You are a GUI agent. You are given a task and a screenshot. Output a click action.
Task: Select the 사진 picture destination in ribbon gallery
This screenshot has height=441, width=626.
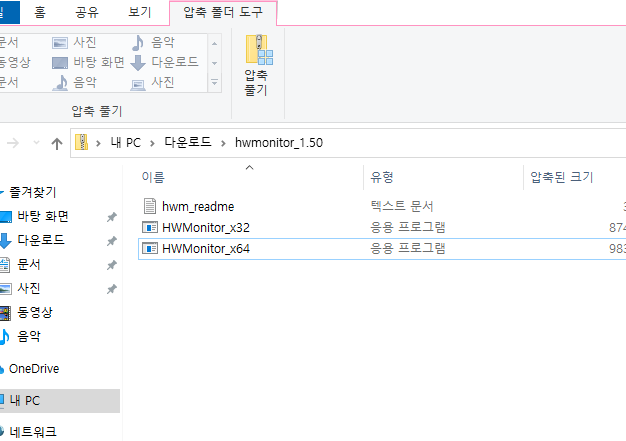click(74, 42)
